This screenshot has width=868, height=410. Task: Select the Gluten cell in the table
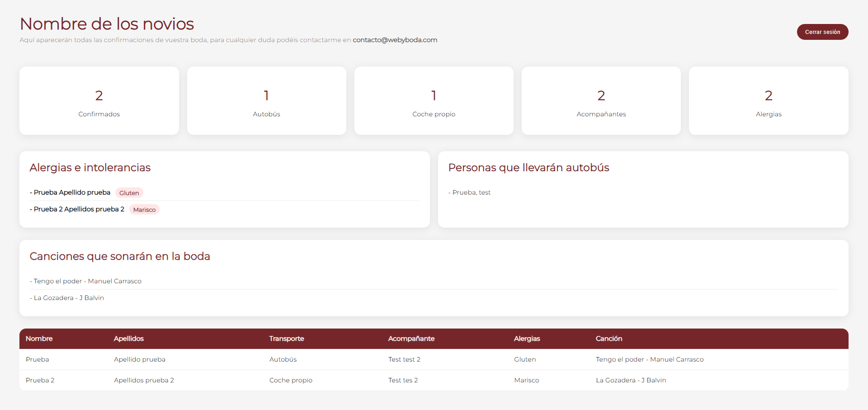[x=525, y=359]
